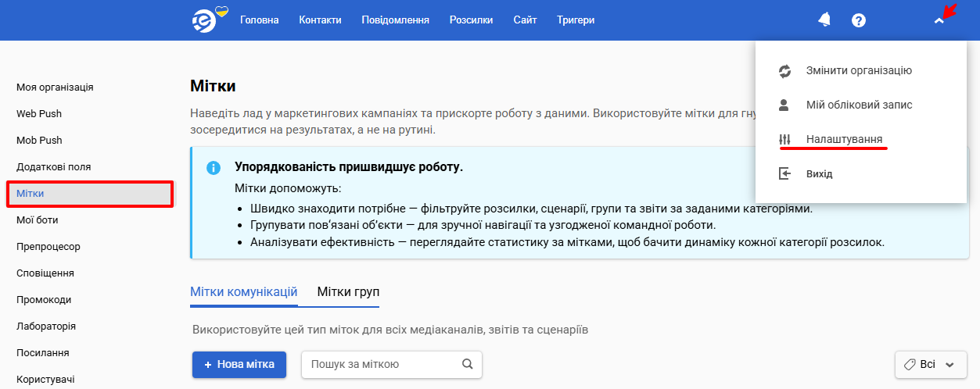Image resolution: width=980 pixels, height=389 pixels.
Task: Click the tag icon in Всі filter
Action: click(910, 364)
